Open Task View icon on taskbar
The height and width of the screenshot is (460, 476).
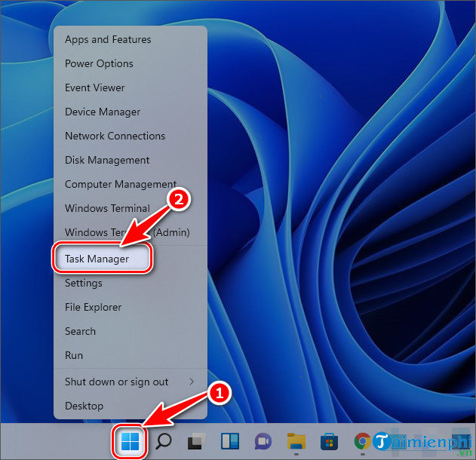[x=197, y=441]
